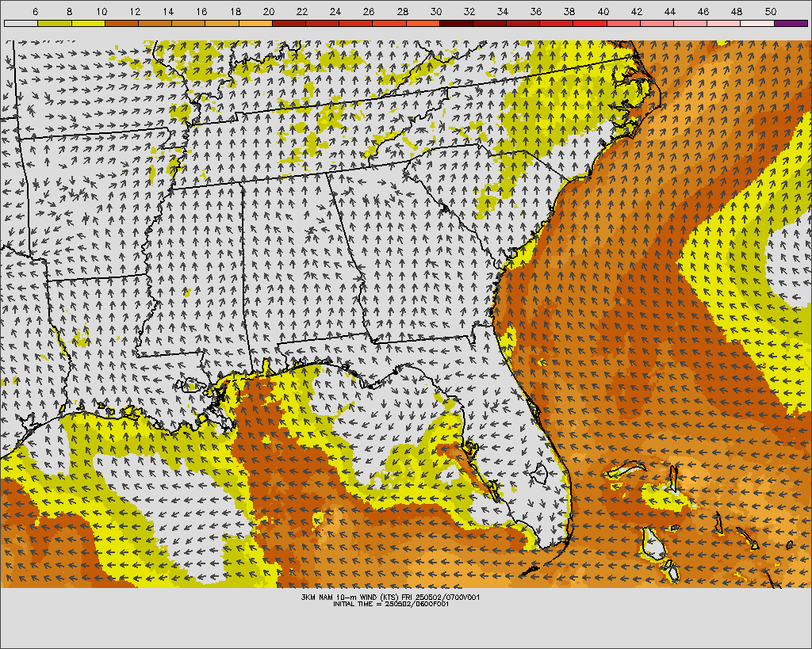Click the legend label "34"
The height and width of the screenshot is (649, 812).
[x=502, y=11]
